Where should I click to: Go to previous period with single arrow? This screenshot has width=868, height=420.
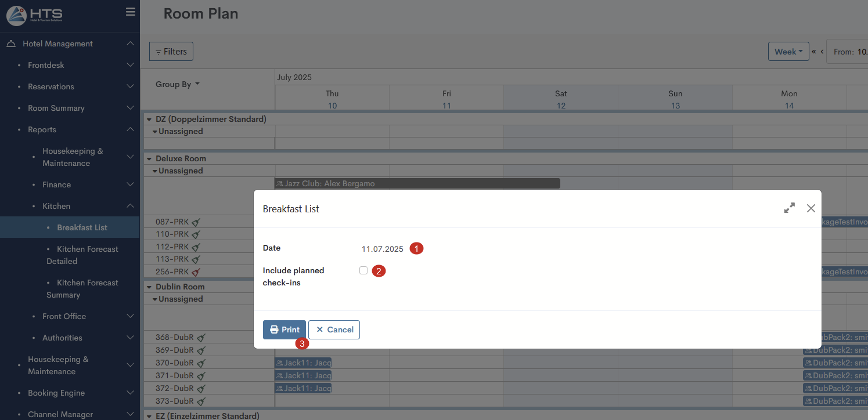(822, 52)
